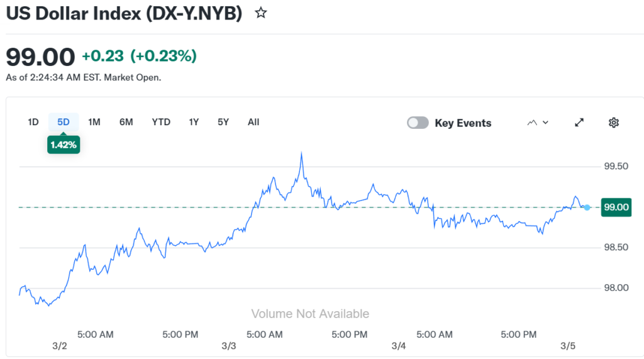Click the chart's latest data point dot
Screen dimensions: 644x359
587,207
